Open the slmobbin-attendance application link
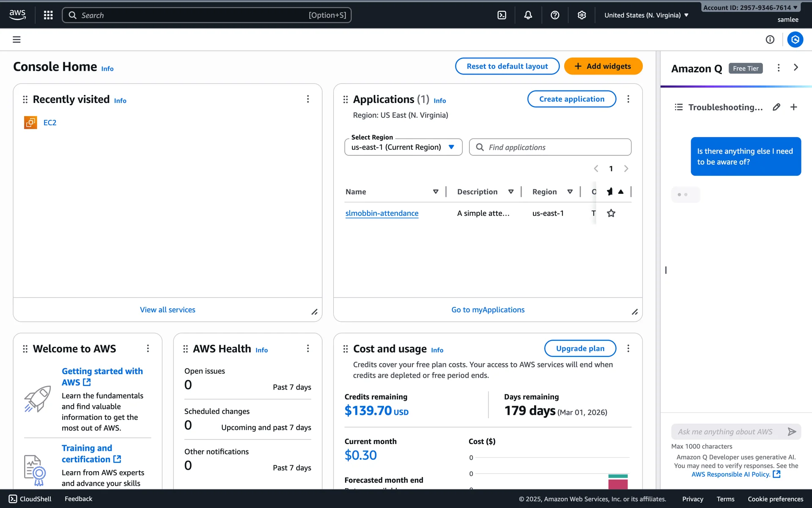Viewport: 812px width, 508px height. (x=381, y=213)
